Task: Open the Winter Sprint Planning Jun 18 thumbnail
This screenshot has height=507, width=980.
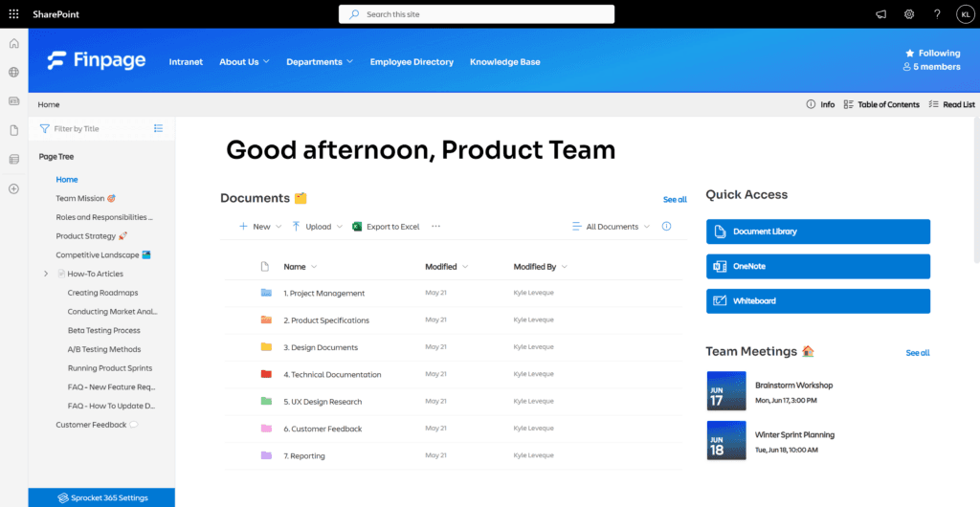Action: tap(726, 440)
